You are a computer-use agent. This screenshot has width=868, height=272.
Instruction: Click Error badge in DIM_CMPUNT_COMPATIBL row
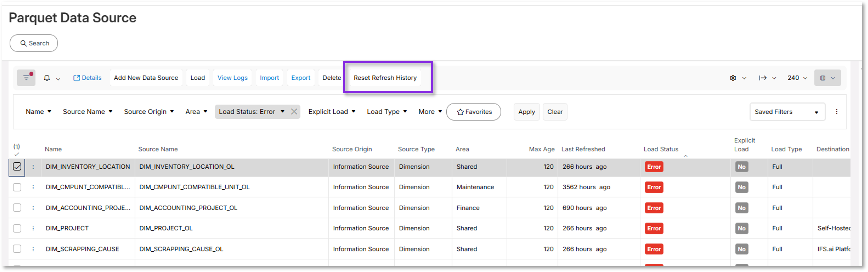point(654,187)
